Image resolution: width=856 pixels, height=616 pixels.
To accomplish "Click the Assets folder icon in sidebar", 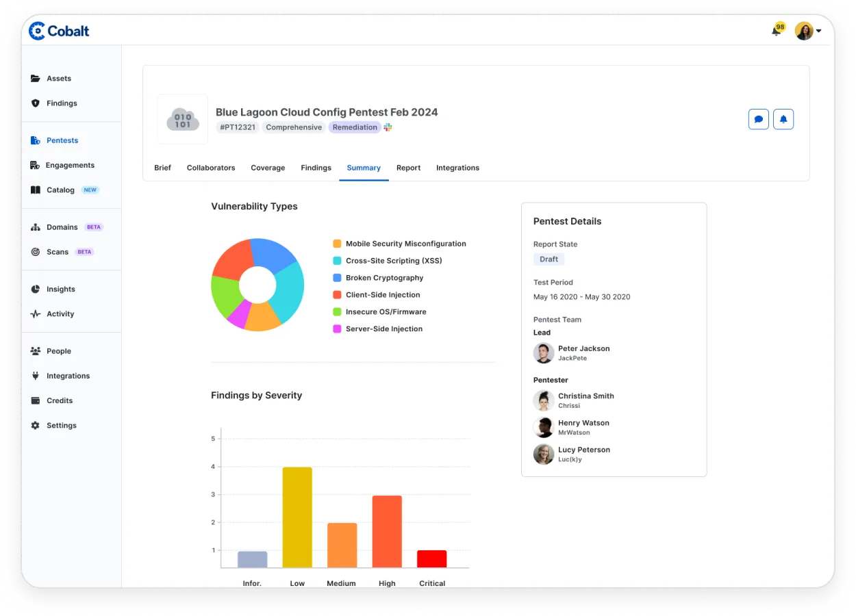I will coord(36,79).
